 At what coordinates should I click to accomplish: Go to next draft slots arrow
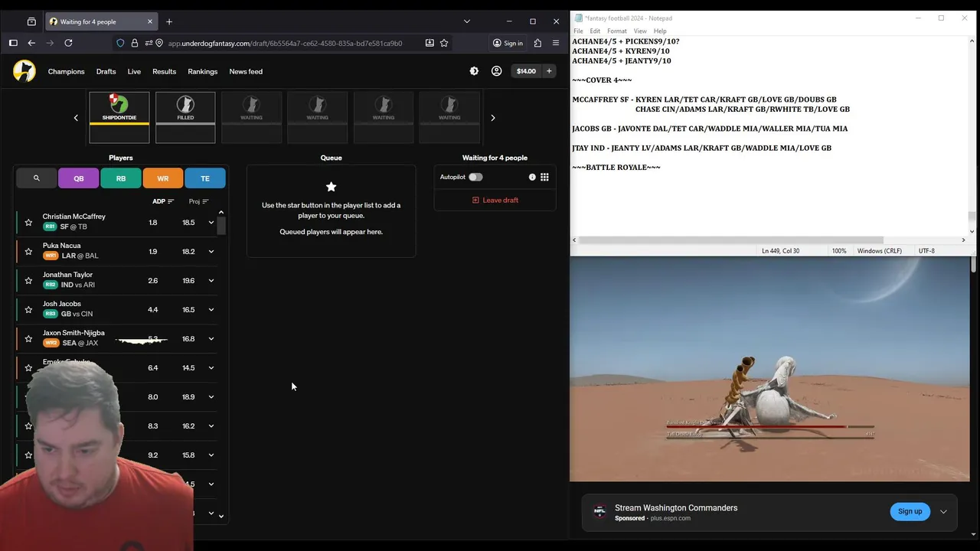coord(492,118)
